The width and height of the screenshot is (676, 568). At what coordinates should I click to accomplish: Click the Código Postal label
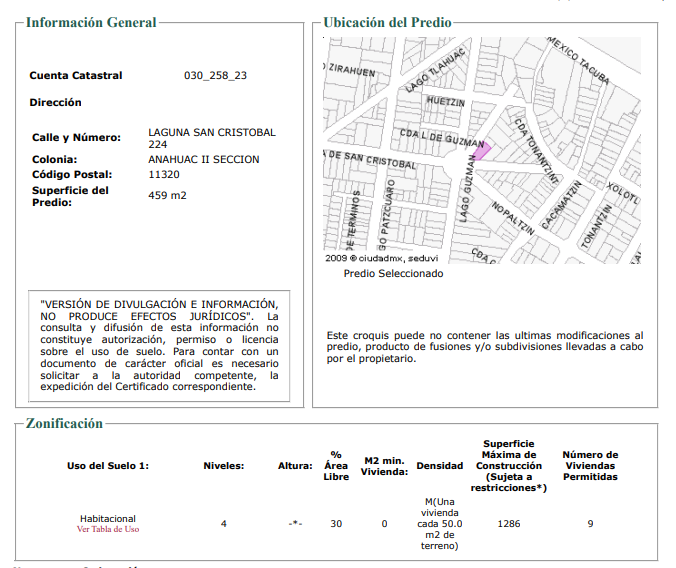[72, 175]
